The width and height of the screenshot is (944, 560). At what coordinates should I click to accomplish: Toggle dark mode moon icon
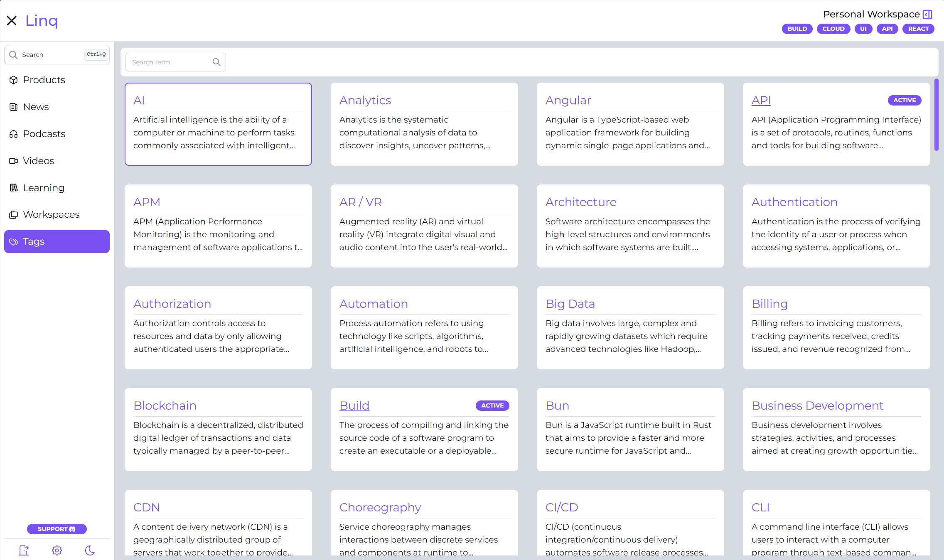point(90,550)
